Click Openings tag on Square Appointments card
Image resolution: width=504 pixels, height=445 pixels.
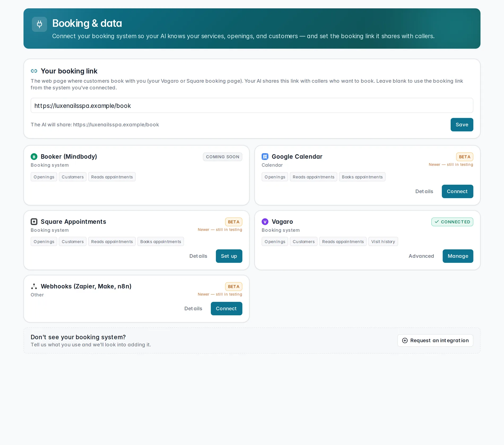(x=44, y=242)
